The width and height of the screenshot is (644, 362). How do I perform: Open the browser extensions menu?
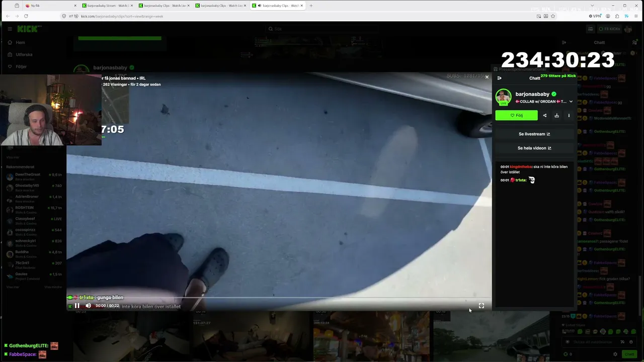617,16
